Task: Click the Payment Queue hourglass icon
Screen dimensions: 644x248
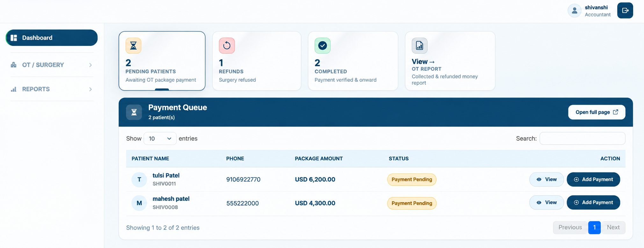Action: (134, 112)
